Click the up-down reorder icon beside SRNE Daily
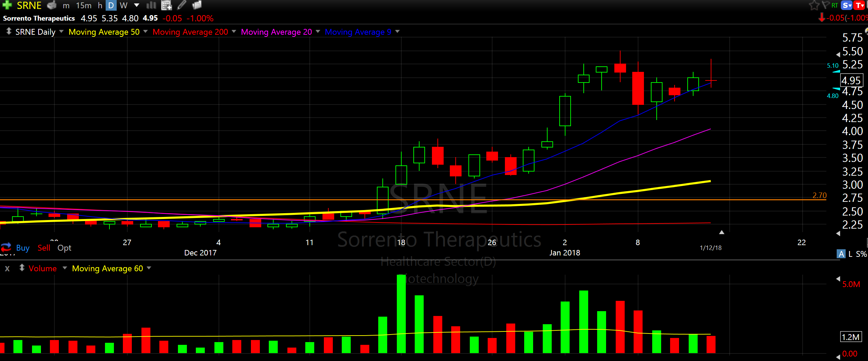The width and height of the screenshot is (868, 361). tap(9, 31)
